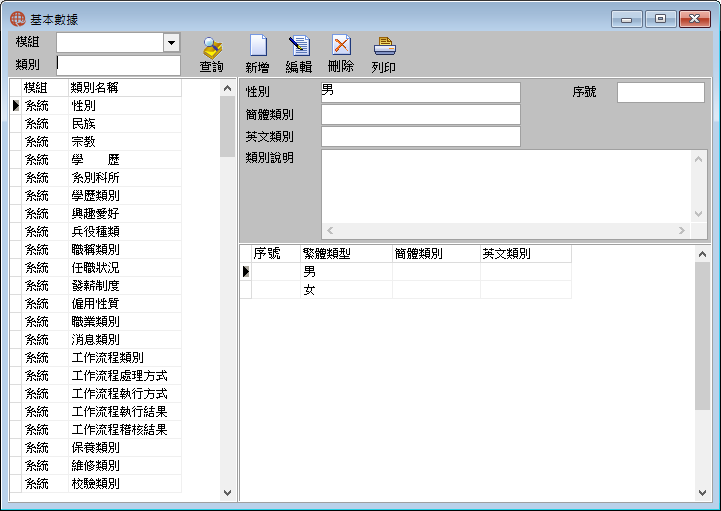Screen dimensions: 721x511
Task: Select the 僱用性質 row
Action: coord(96,304)
